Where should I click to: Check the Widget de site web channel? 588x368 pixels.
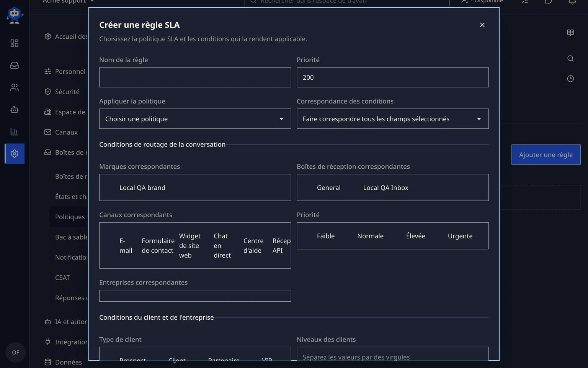pyautogui.click(x=190, y=246)
